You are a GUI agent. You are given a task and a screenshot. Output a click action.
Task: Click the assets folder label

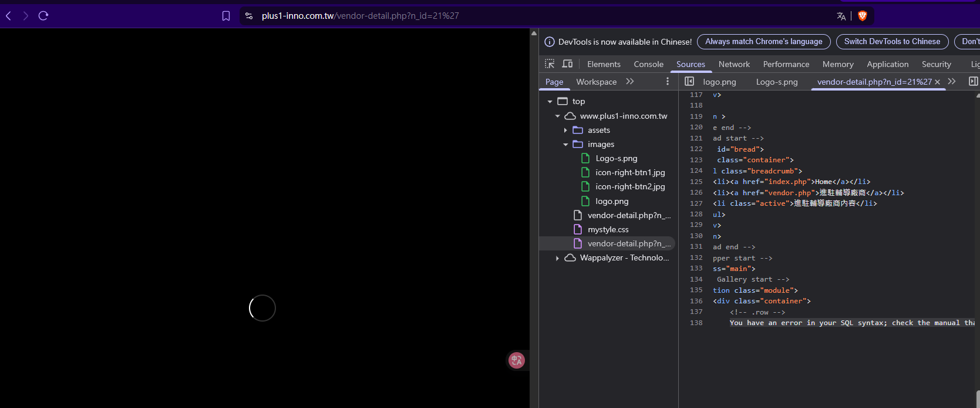click(x=598, y=131)
